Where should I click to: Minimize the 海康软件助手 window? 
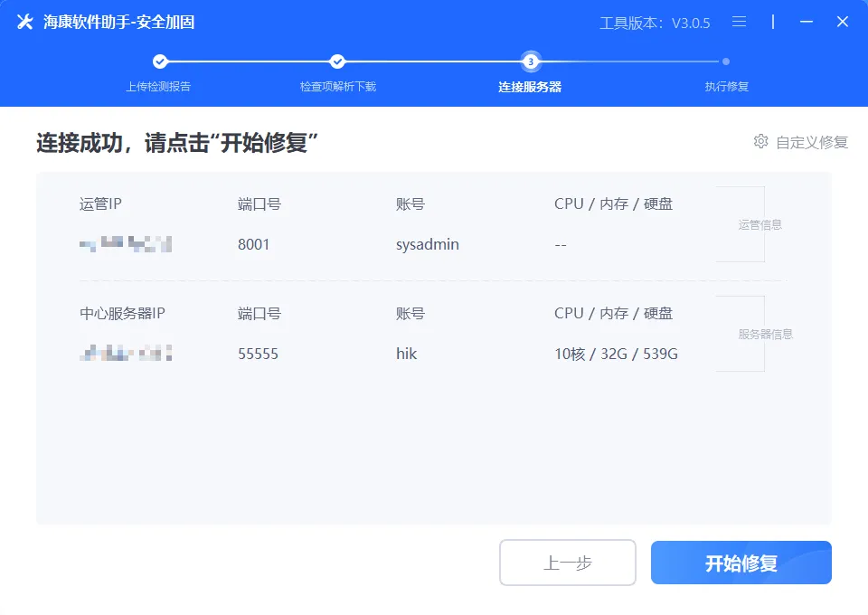click(x=807, y=22)
